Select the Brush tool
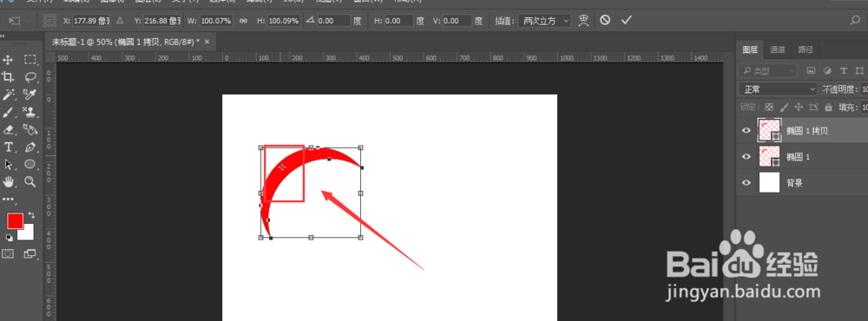This screenshot has width=868, height=321. [9, 113]
